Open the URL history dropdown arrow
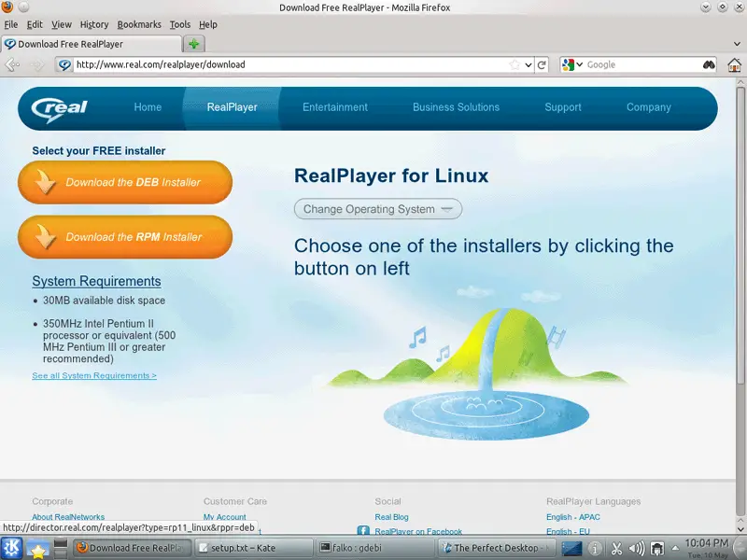 coord(529,64)
